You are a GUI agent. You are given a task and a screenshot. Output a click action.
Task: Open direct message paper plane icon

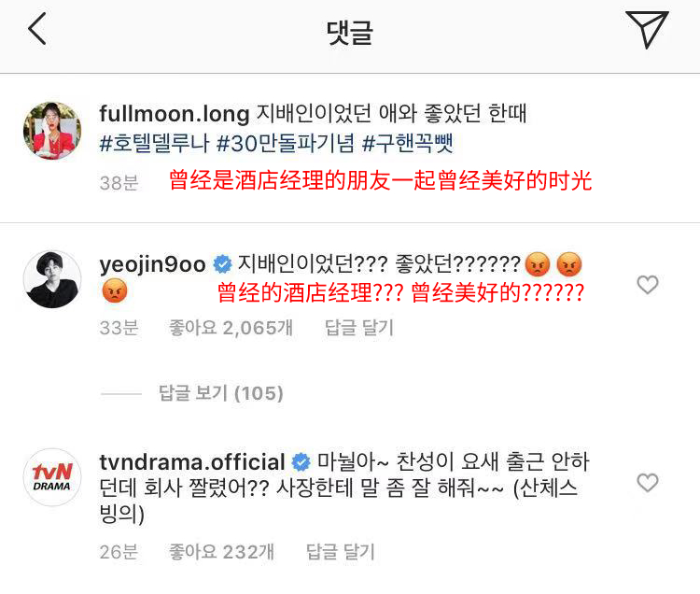coord(647,29)
